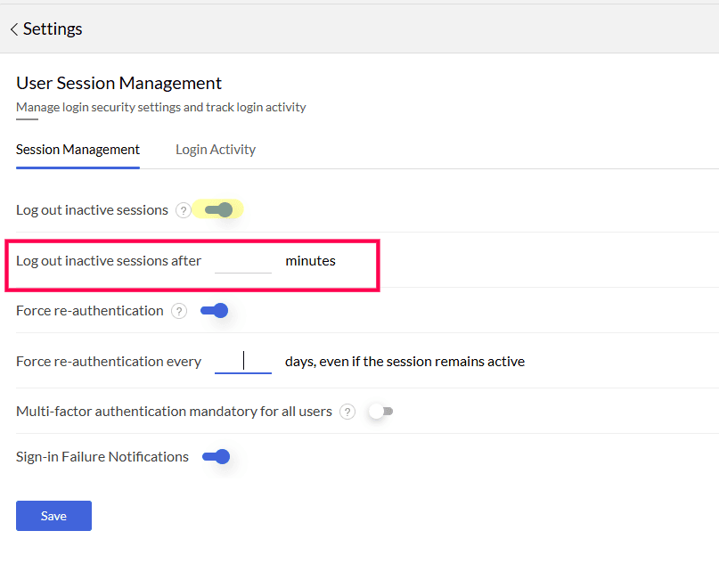Screen dimensions: 719x588
Task: Enable mandatory multi-factor authentication toggle
Action: (x=380, y=412)
